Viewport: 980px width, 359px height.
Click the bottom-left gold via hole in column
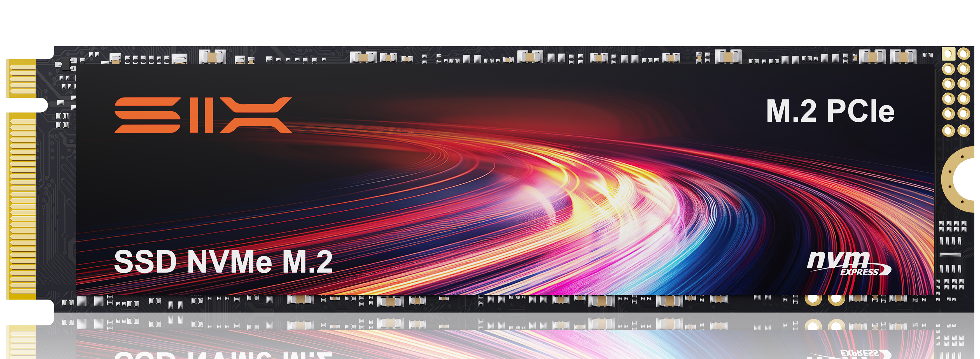coord(948,131)
